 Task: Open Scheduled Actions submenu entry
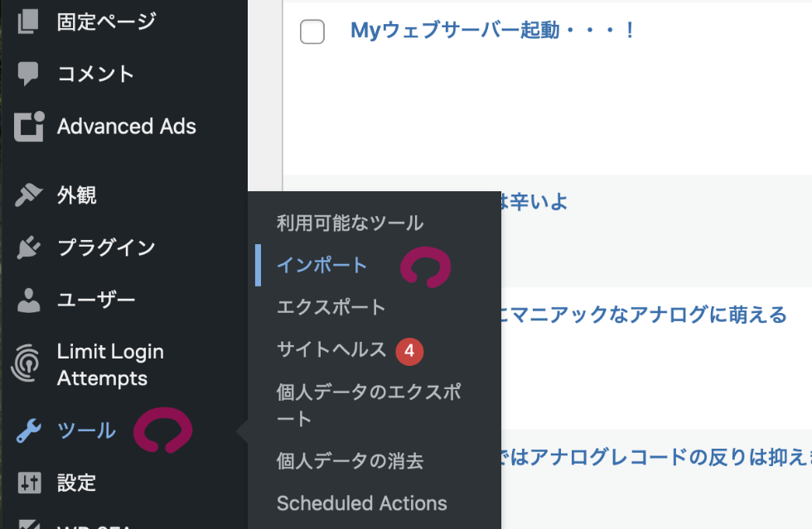(x=361, y=503)
